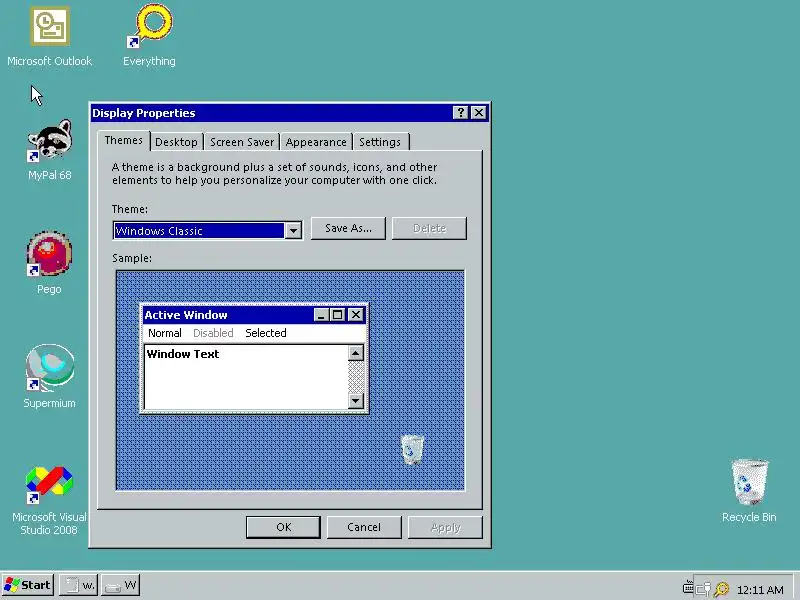Switch to the second taskbar window labeled W

coord(120,585)
